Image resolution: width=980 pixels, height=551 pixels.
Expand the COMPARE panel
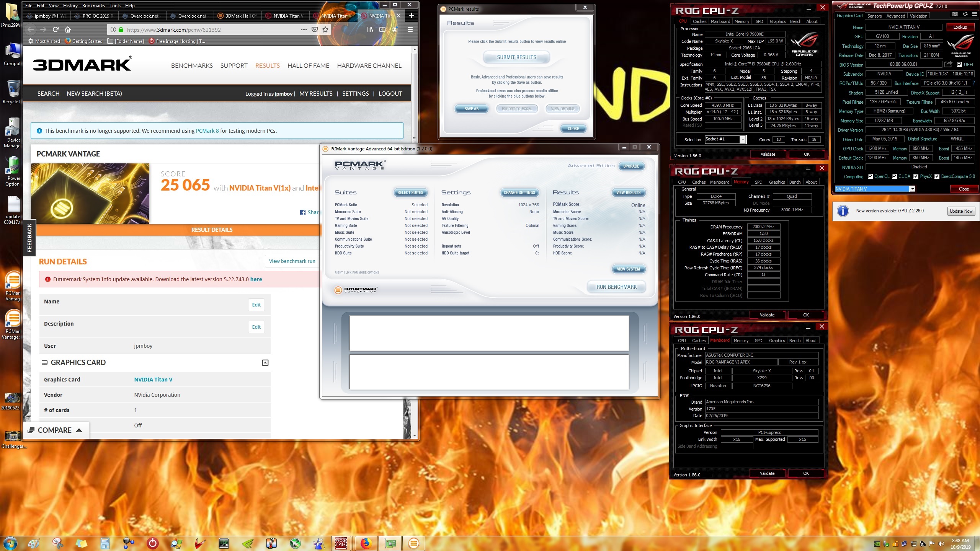coord(56,430)
